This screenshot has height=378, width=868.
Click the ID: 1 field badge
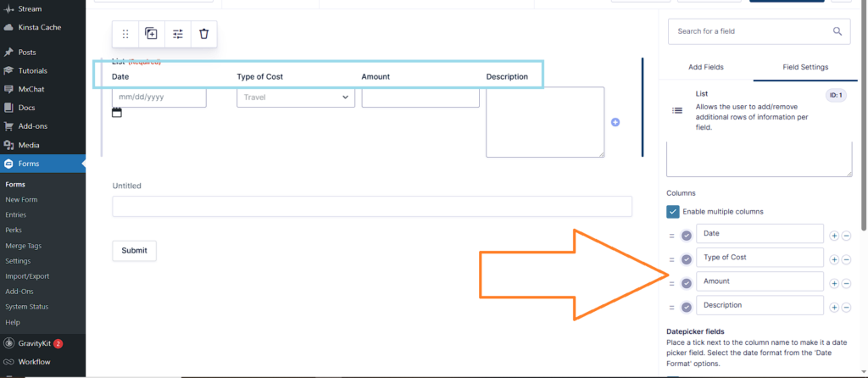(x=836, y=96)
